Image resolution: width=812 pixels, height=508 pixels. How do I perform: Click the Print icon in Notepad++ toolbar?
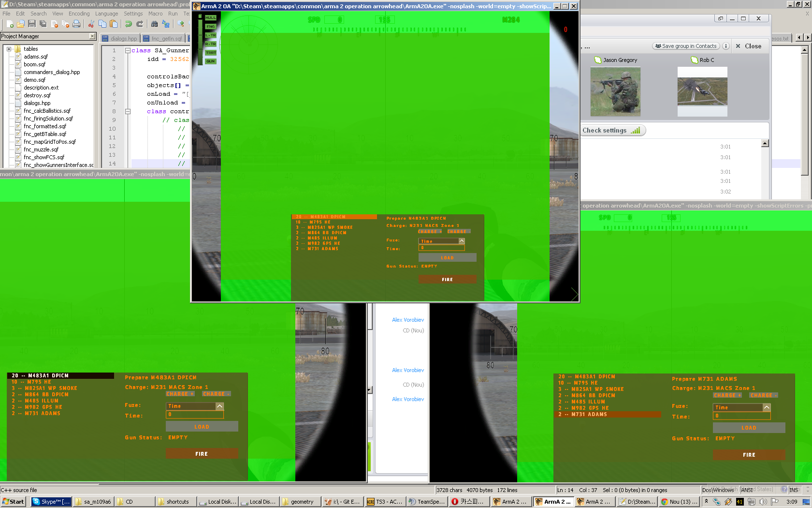[76, 24]
